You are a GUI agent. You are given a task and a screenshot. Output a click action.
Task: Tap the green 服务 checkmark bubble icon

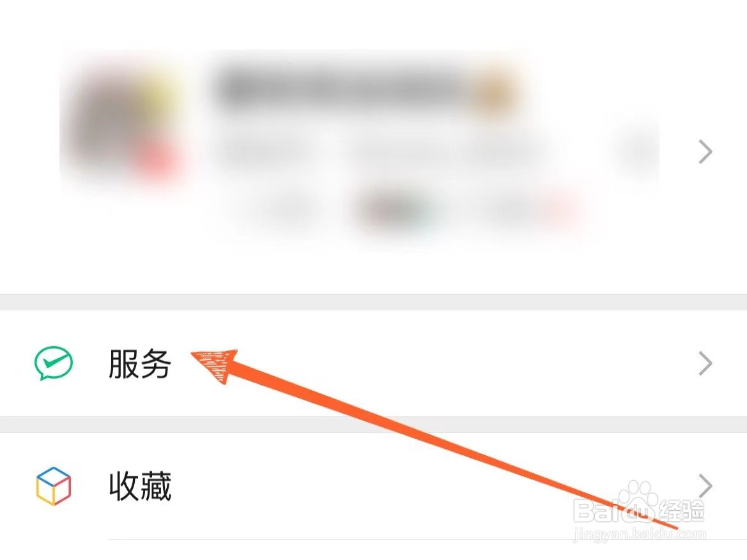54,363
